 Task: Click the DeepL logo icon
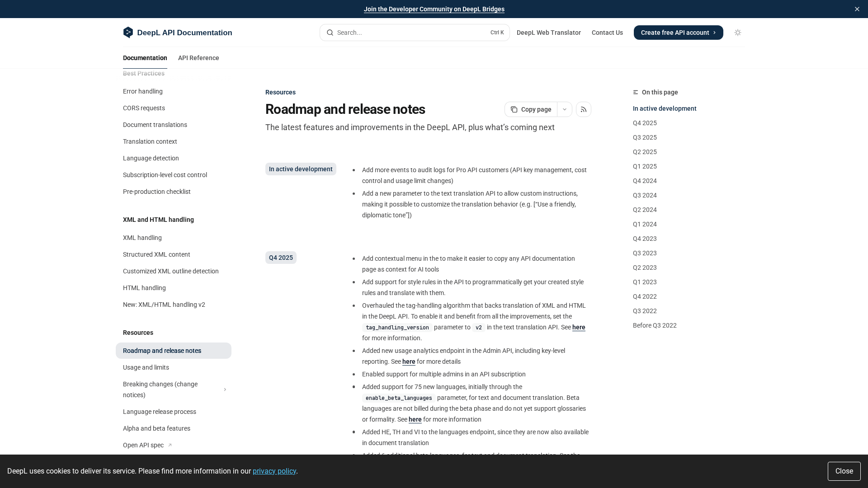point(128,33)
